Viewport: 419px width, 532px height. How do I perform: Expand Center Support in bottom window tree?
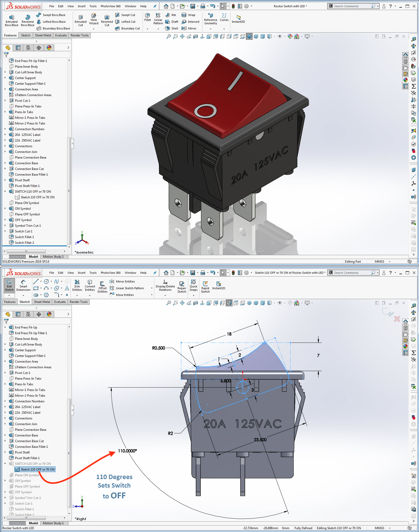coord(5,350)
